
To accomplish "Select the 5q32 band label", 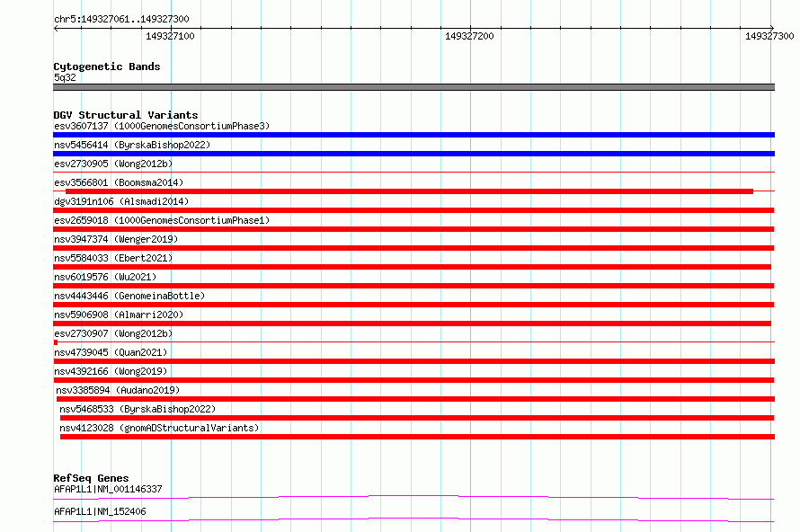I will point(65,77).
